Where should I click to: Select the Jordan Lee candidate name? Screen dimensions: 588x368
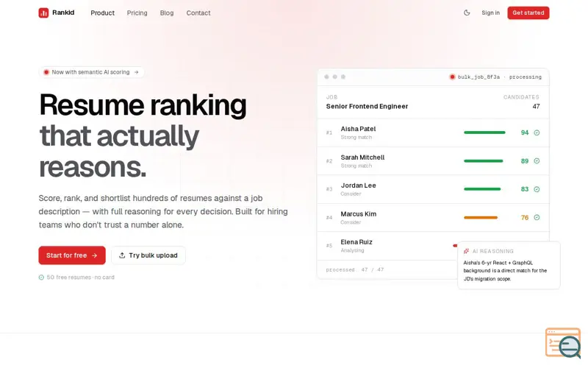(358, 185)
